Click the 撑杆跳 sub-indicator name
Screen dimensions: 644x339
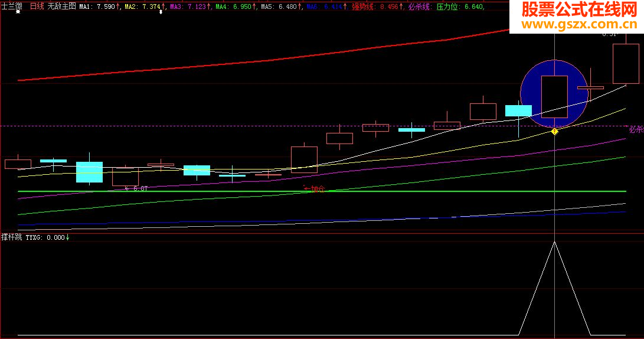(x=11, y=237)
